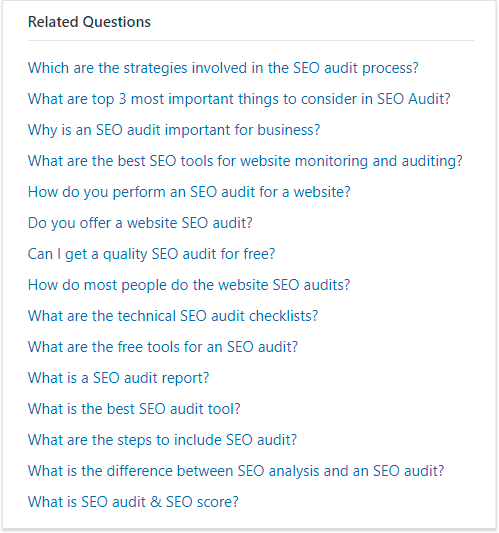
Task: Select 'steps to include SEO audit' question
Action: click(162, 440)
